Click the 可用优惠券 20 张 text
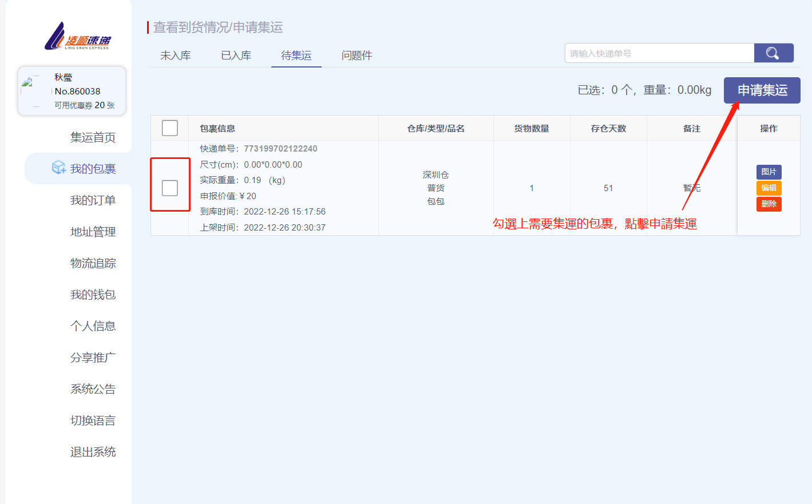The image size is (812, 504). [85, 105]
